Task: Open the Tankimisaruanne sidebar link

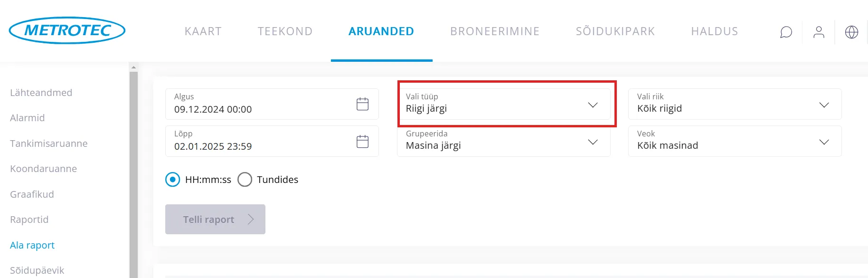Action: (x=49, y=144)
